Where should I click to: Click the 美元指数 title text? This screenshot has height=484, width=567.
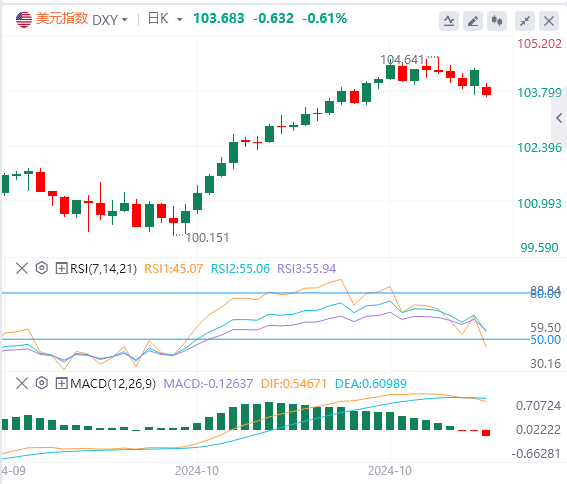tap(62, 18)
